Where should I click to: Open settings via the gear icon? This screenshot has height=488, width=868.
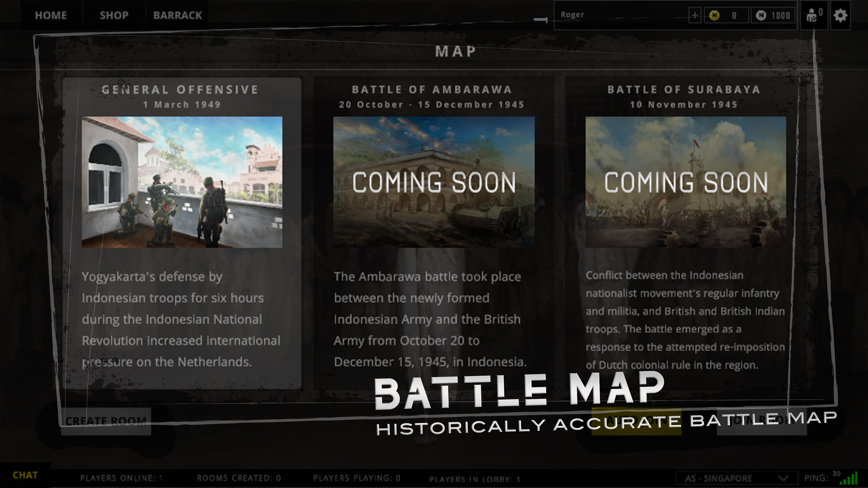pyautogui.click(x=840, y=16)
